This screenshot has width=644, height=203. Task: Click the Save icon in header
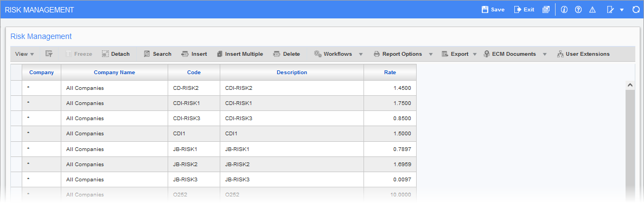coord(485,9)
